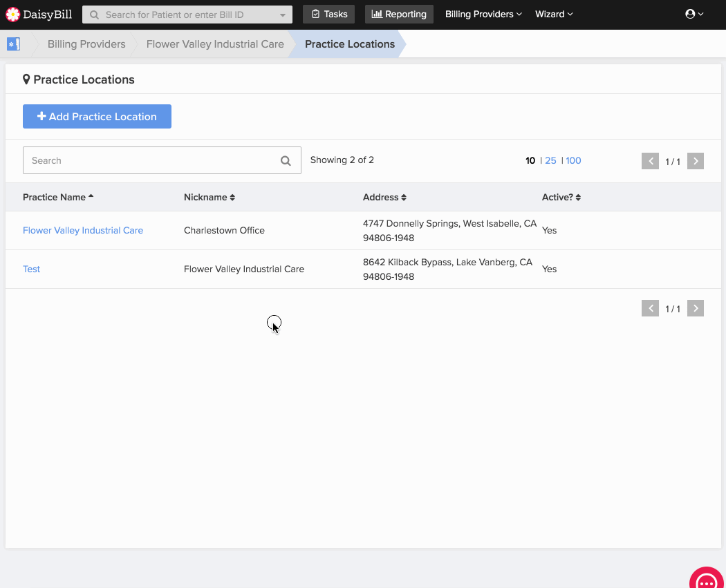The width and height of the screenshot is (726, 588).
Task: Sort by Practice Name column
Action: click(58, 197)
